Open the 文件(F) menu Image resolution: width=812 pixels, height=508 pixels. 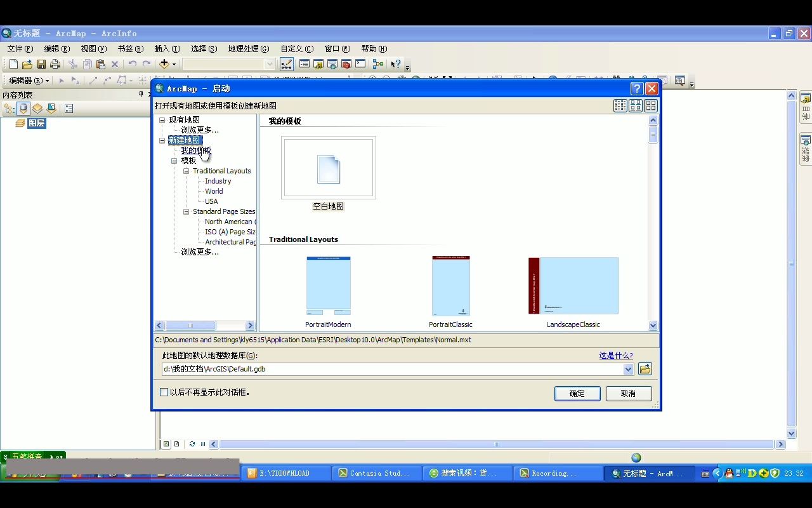coord(20,49)
